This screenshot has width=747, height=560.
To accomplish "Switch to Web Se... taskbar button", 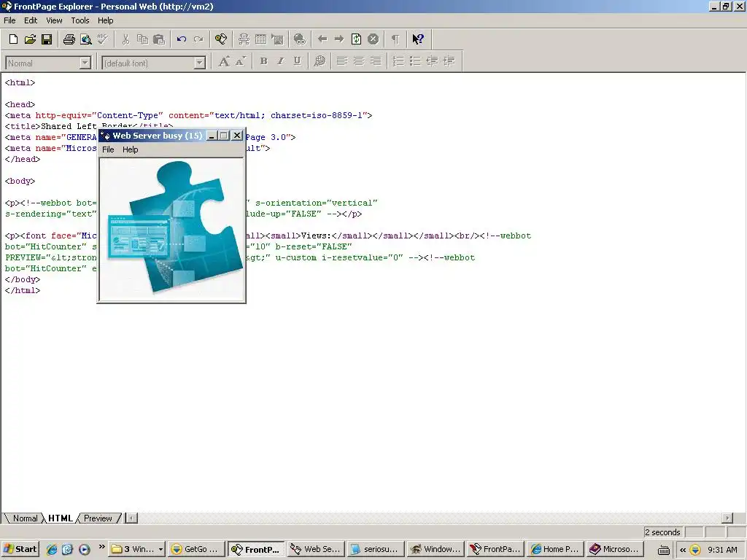I will pyautogui.click(x=316, y=549).
